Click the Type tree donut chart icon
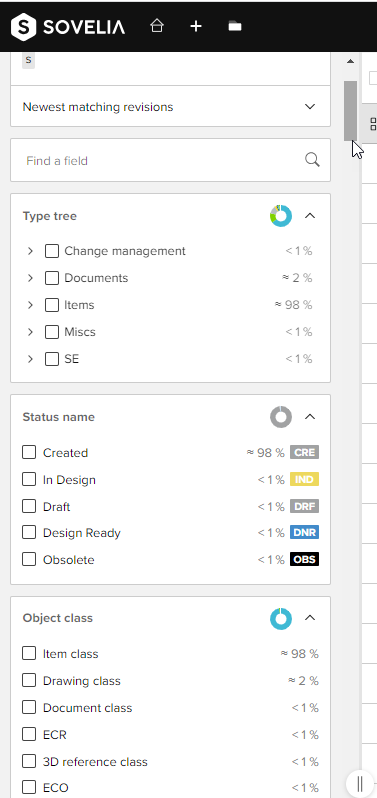Screen dimensions: 377x798 click(281, 216)
